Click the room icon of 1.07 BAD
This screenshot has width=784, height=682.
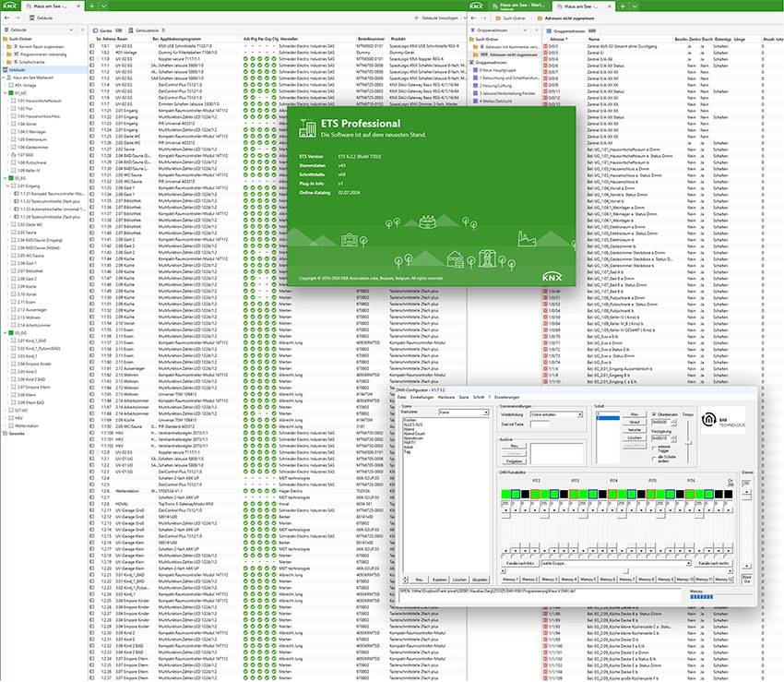click(x=14, y=155)
